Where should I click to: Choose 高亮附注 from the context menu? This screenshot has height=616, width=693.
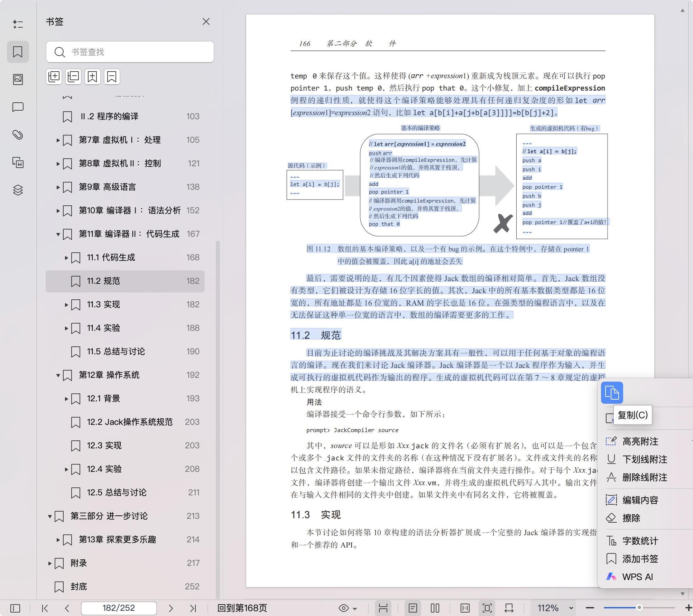640,441
